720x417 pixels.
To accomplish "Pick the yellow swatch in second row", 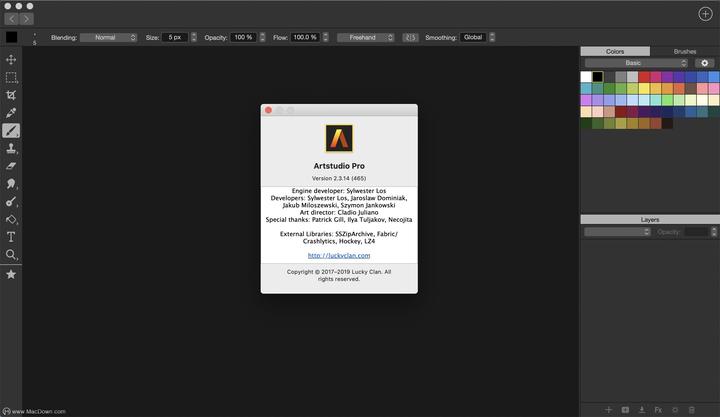I will tap(644, 88).
